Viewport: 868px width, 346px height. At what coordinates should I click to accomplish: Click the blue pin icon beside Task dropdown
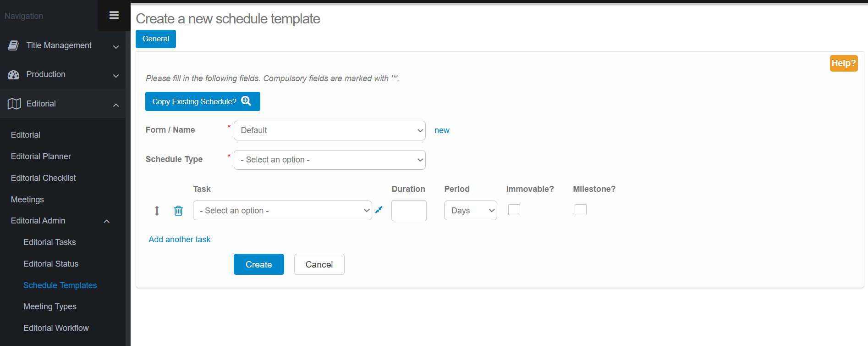(379, 210)
